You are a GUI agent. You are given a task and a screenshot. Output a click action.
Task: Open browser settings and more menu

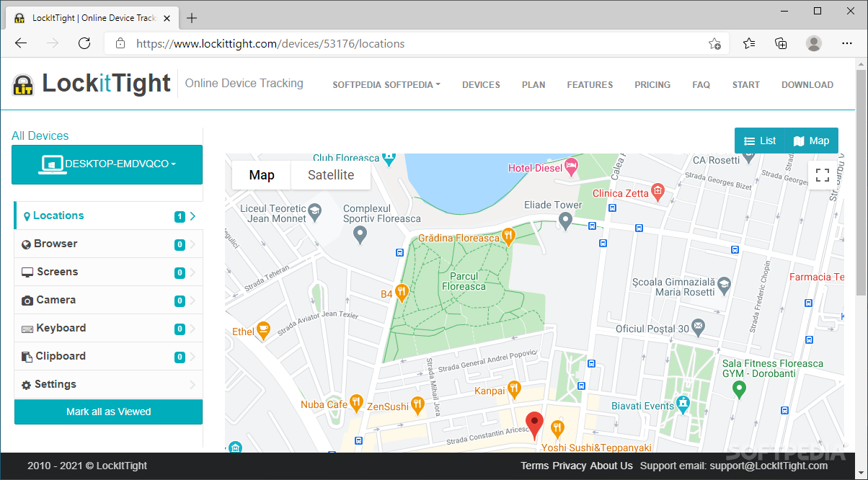click(x=846, y=43)
